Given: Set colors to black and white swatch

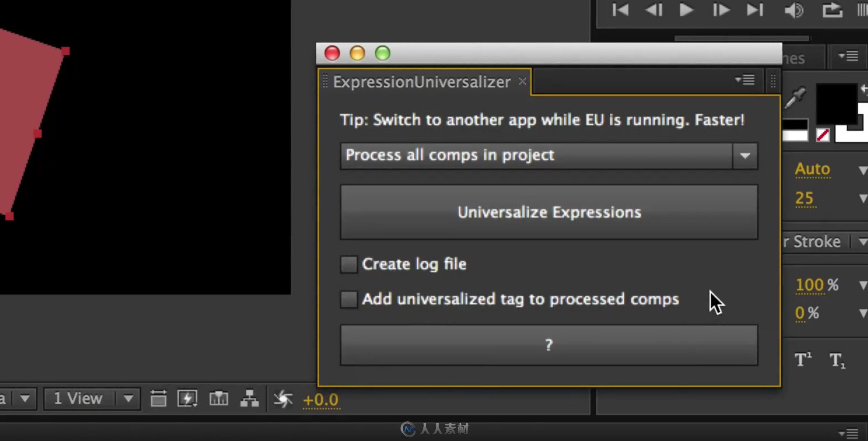Looking at the screenshot, I should coord(795,130).
